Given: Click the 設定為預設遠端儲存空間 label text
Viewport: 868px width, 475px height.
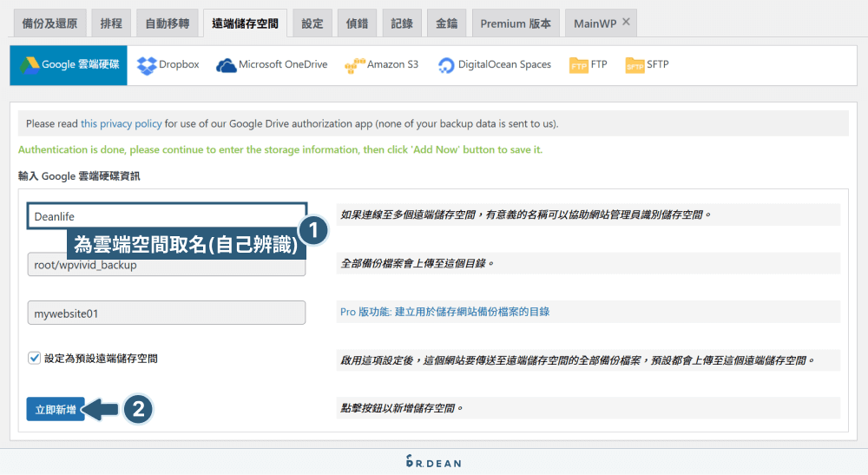Looking at the screenshot, I should point(101,358).
